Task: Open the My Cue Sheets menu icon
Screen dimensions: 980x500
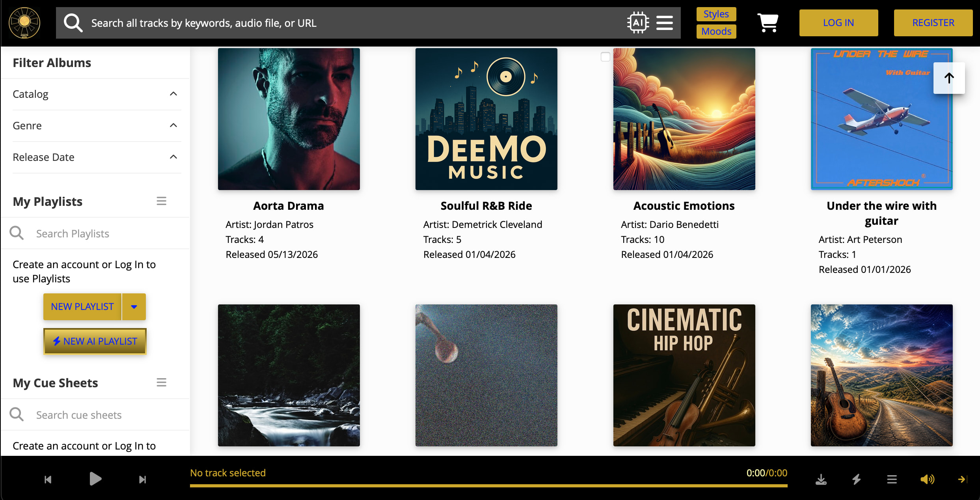Action: point(162,382)
